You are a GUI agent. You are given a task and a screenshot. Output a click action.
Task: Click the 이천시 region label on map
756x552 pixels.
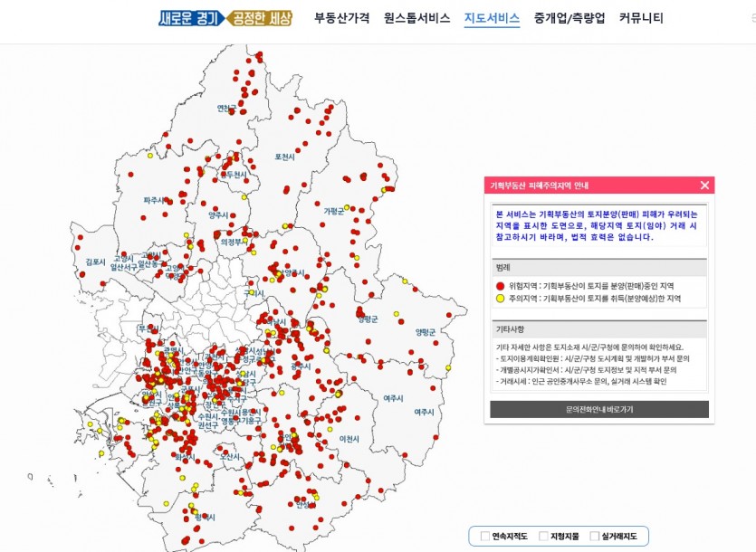[349, 439]
